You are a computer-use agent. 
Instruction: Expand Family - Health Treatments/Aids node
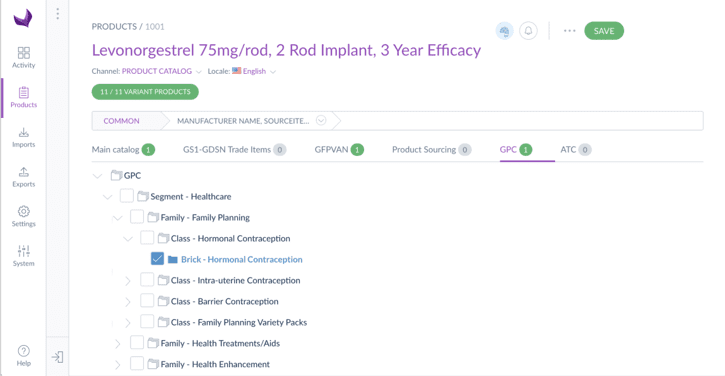click(117, 344)
